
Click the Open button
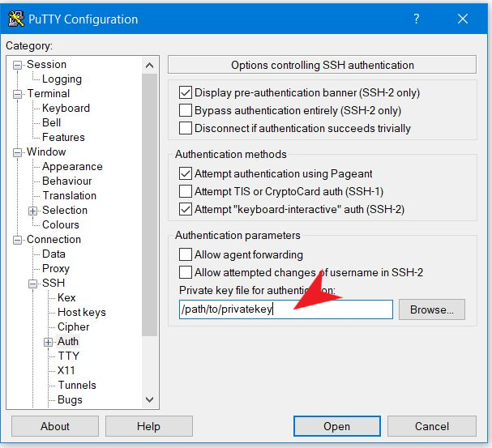[x=337, y=426]
